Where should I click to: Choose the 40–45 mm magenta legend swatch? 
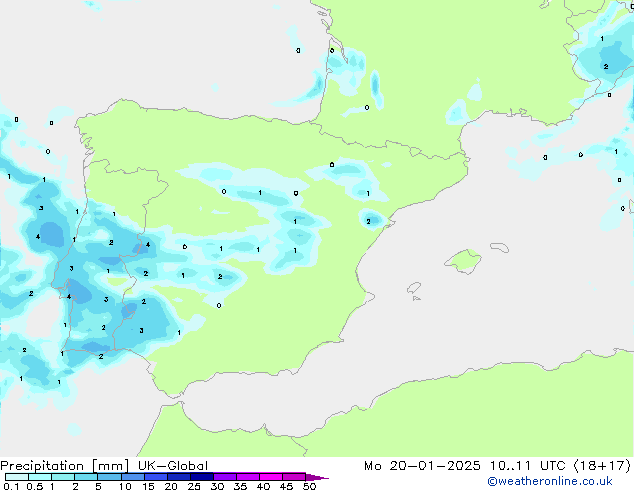[x=271, y=477]
